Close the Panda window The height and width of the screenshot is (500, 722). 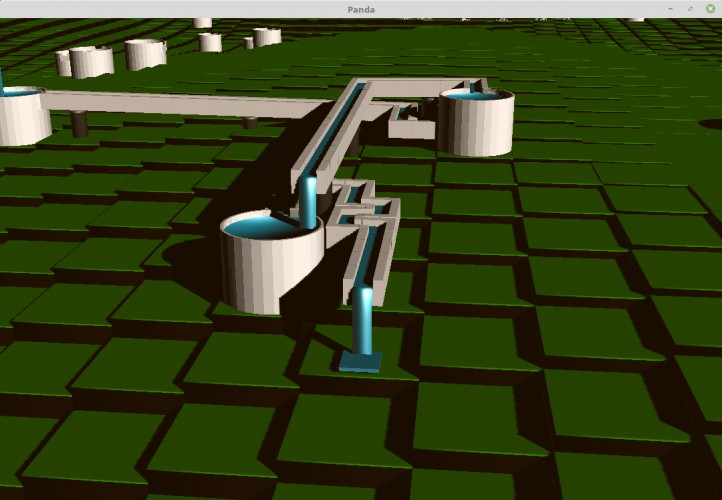(710, 9)
